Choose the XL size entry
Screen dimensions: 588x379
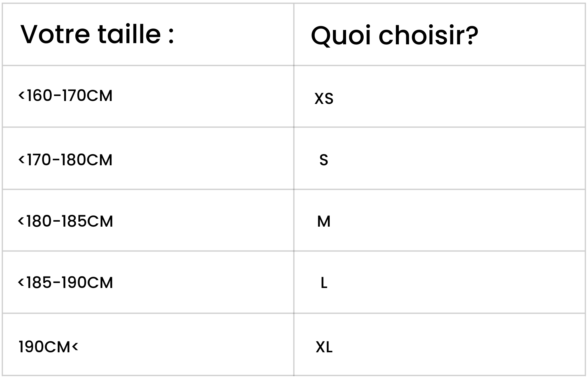pos(324,347)
